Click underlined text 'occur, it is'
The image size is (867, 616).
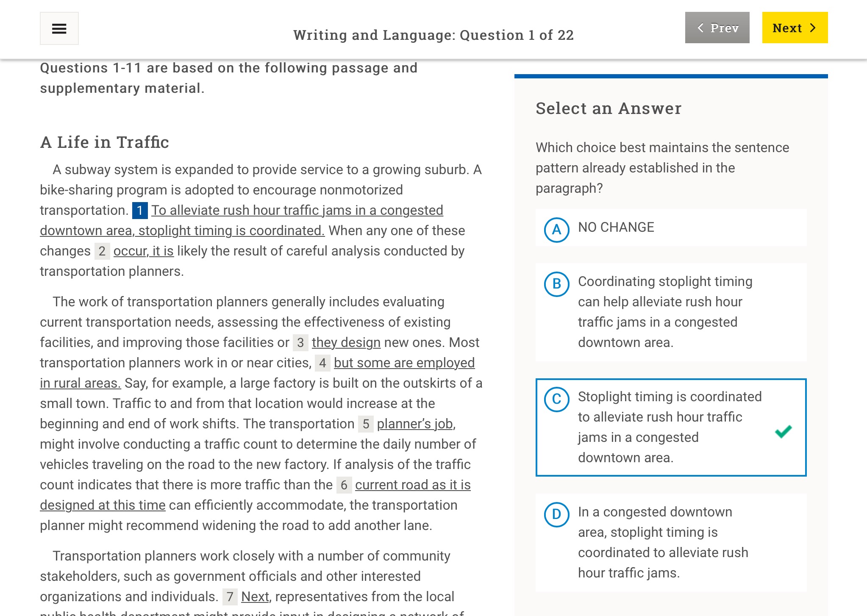tap(143, 251)
